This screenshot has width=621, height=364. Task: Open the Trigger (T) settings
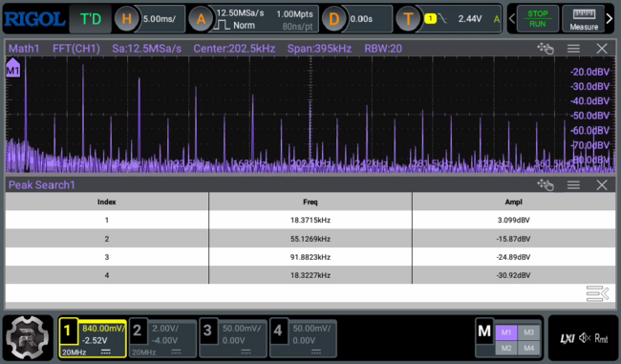[408, 18]
